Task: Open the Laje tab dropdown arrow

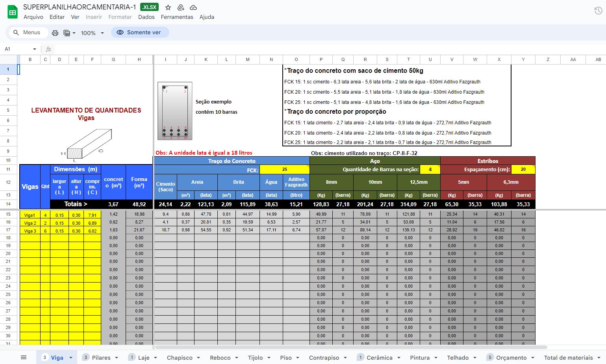Action: point(156,358)
